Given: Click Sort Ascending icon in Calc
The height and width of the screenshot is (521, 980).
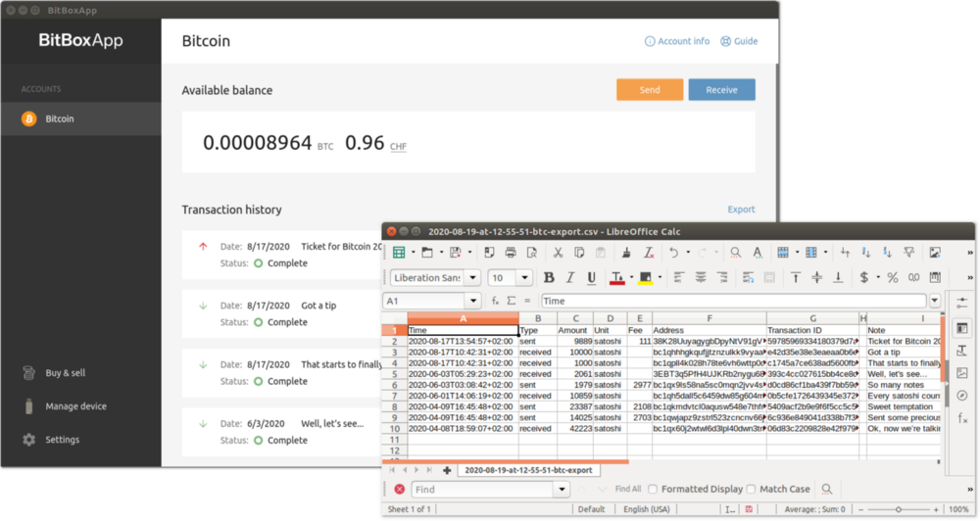Looking at the screenshot, I should [x=866, y=253].
